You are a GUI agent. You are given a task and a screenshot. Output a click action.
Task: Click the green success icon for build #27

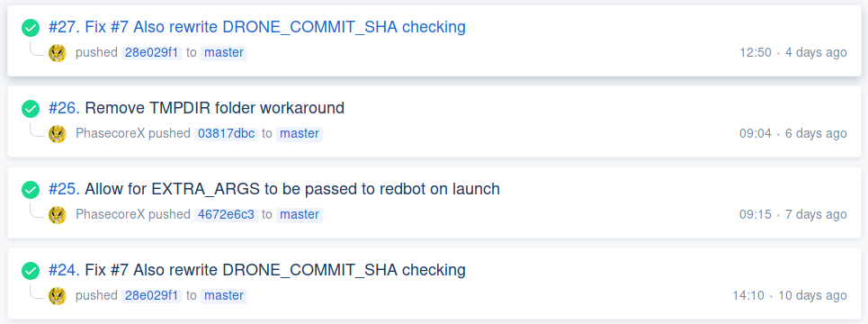[x=31, y=28]
